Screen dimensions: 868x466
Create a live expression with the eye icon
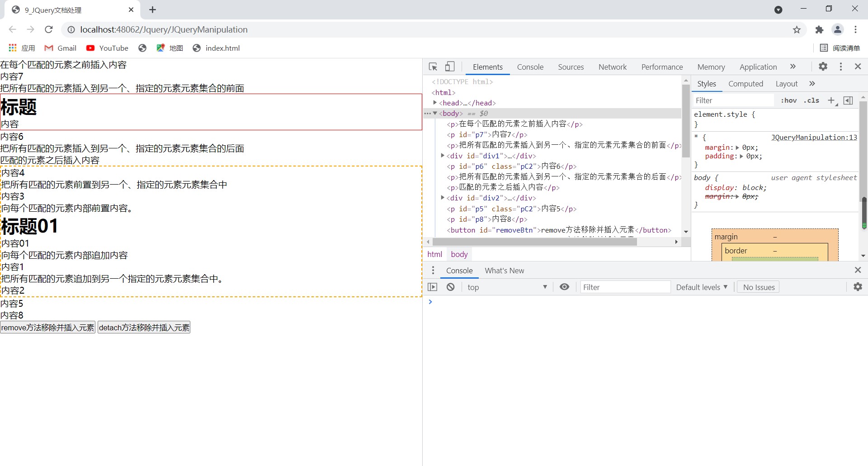coord(565,287)
